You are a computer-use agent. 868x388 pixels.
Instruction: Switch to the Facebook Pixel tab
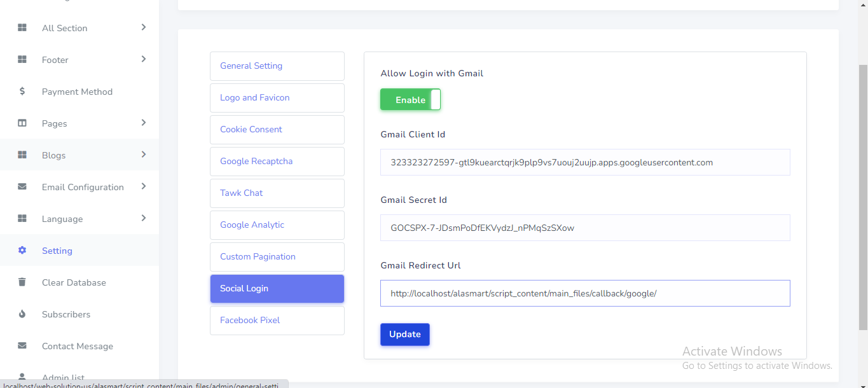click(x=277, y=321)
